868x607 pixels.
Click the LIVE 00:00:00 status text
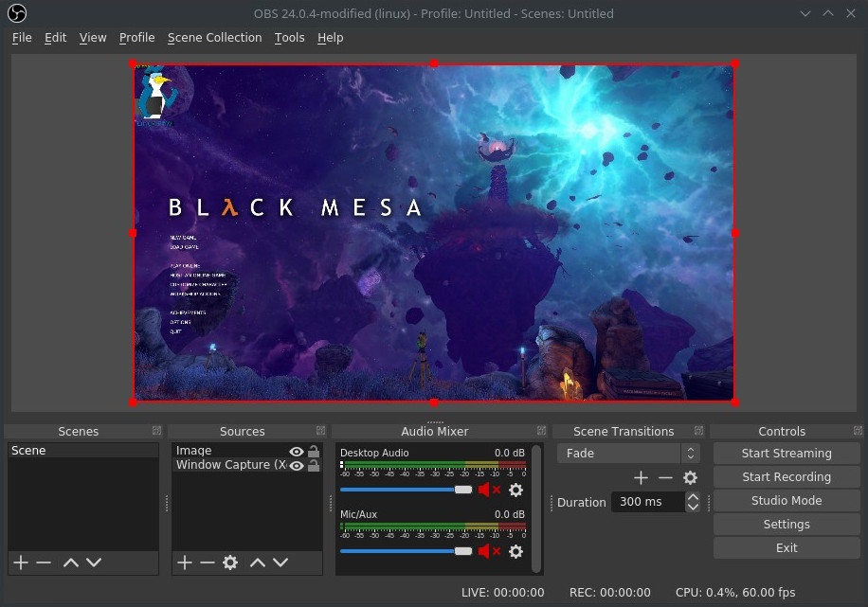[502, 593]
